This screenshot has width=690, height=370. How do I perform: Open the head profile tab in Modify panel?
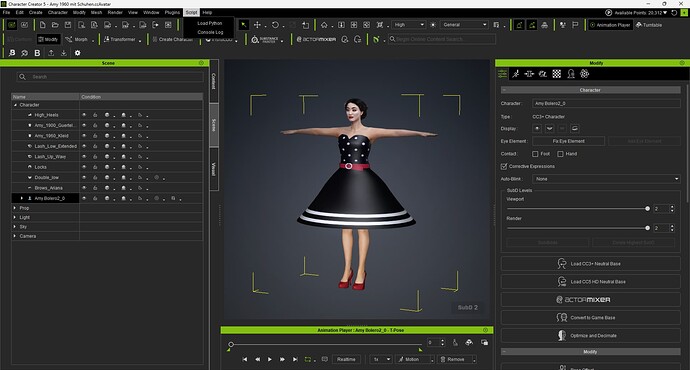coord(571,74)
